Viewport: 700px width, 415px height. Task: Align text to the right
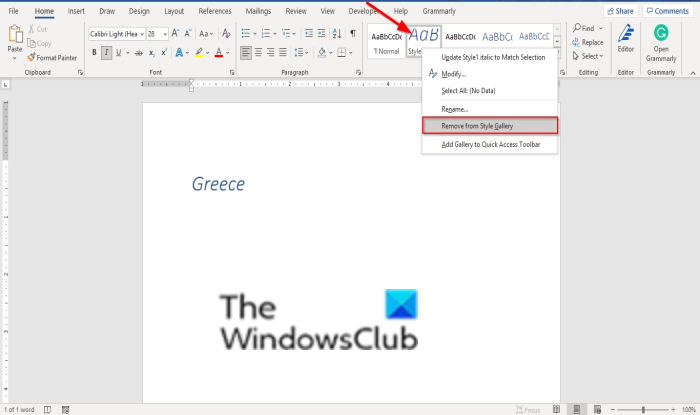(x=270, y=53)
